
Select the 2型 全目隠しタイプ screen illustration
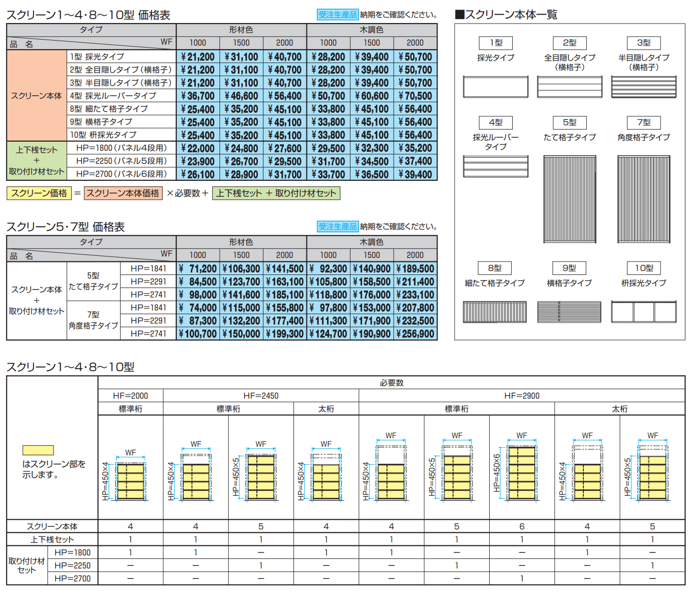coord(569,87)
